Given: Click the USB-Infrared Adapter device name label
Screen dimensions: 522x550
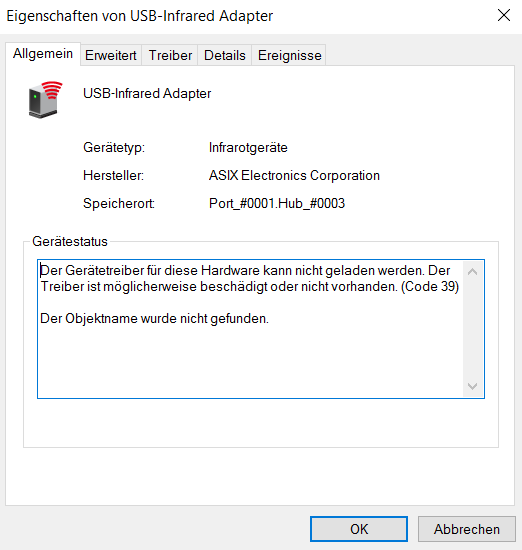Looking at the screenshot, I should click(147, 94).
